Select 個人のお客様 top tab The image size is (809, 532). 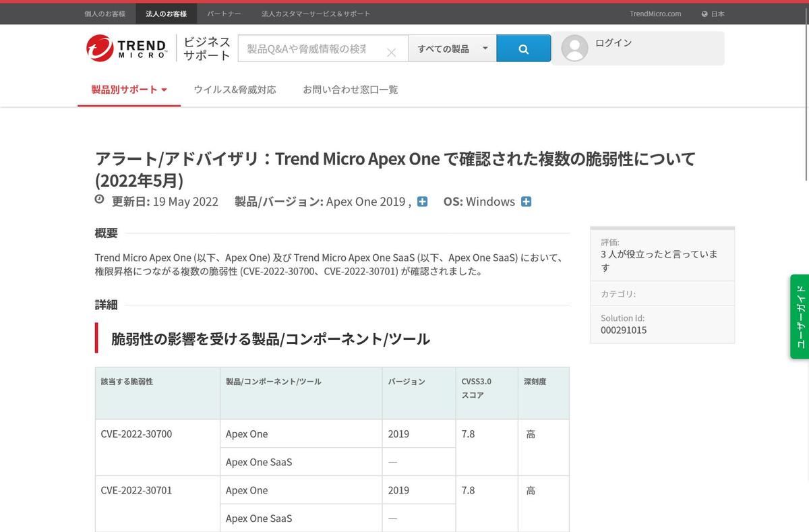(x=105, y=13)
